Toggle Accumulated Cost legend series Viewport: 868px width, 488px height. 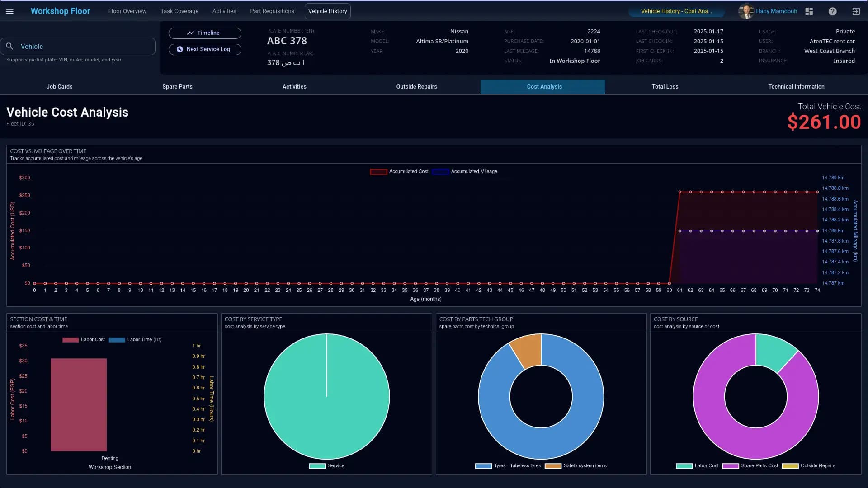(399, 172)
